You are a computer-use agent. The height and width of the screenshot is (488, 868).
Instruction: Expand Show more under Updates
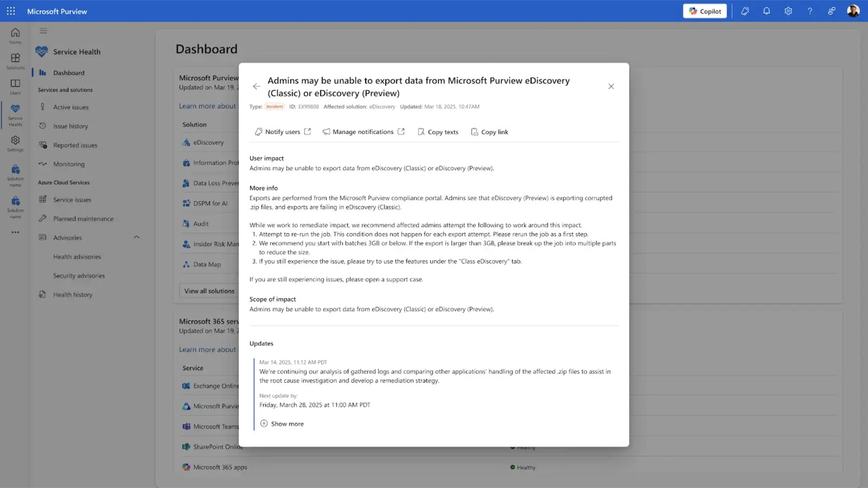tap(282, 423)
